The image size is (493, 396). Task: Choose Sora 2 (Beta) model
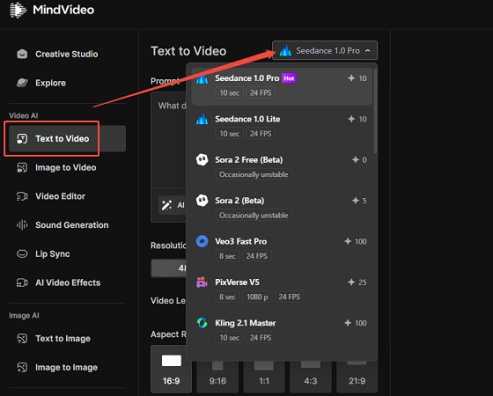[x=282, y=208]
